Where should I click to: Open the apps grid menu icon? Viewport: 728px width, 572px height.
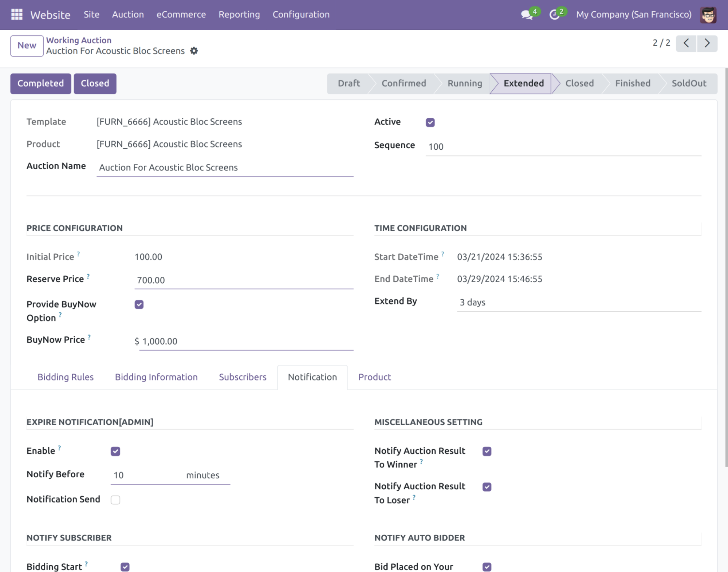pos(17,15)
